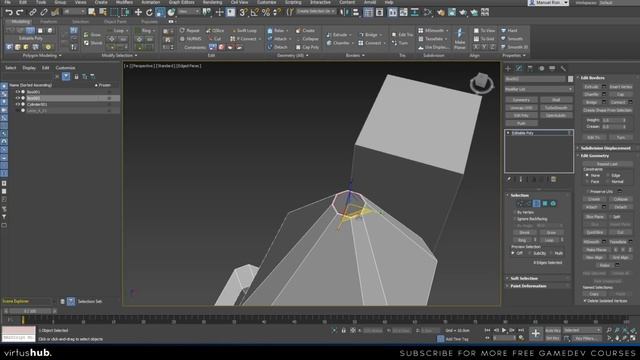This screenshot has width=640, height=360.
Task: Open the Customize menu
Action: 267,2
